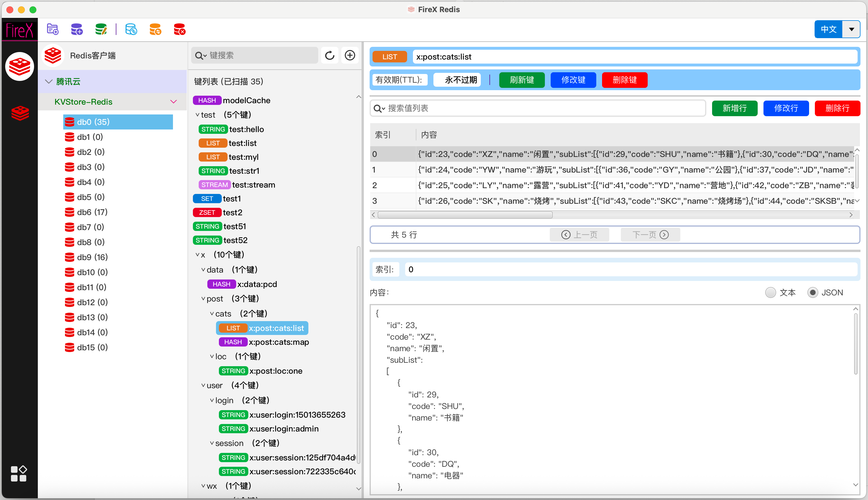
Task: Click the ZSET badge of test2
Action: (207, 212)
